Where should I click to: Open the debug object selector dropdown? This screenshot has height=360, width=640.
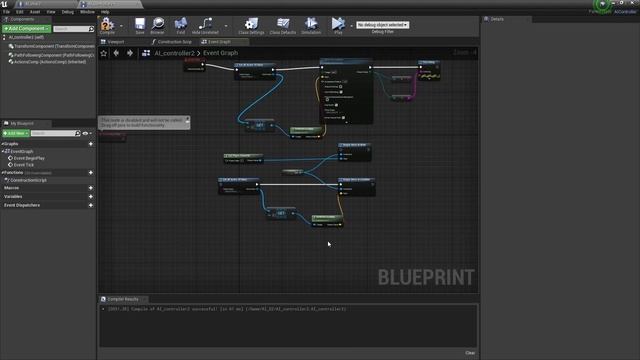382,25
